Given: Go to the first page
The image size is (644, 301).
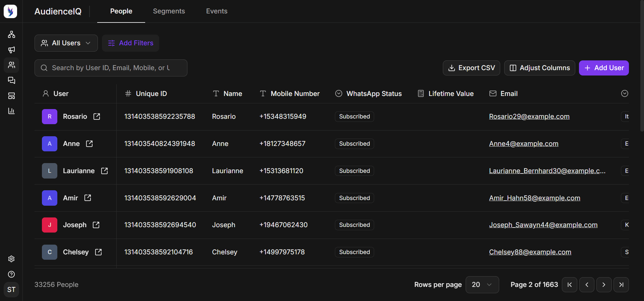Looking at the screenshot, I should [570, 285].
